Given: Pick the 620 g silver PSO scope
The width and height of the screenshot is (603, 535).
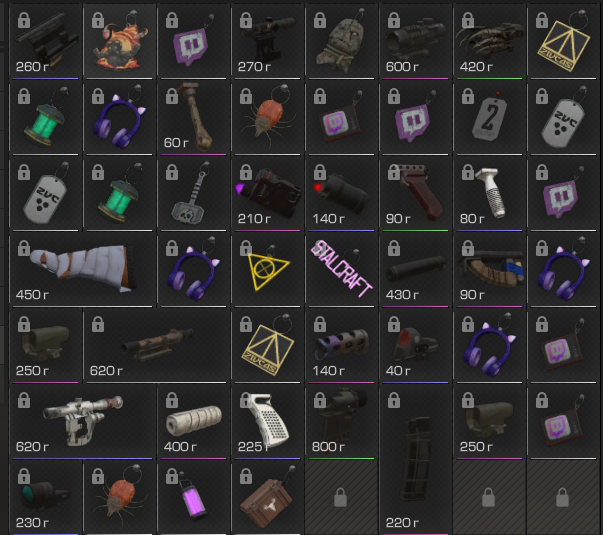Looking at the screenshot, I should coord(83,422).
